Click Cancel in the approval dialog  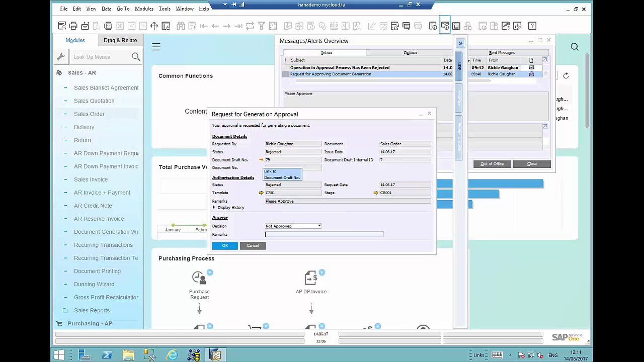pos(253,246)
